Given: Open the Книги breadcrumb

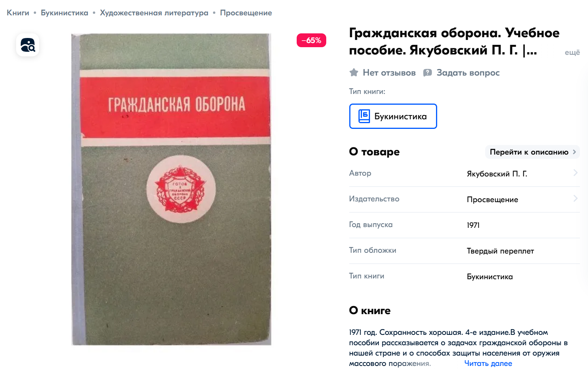Looking at the screenshot, I should (18, 13).
